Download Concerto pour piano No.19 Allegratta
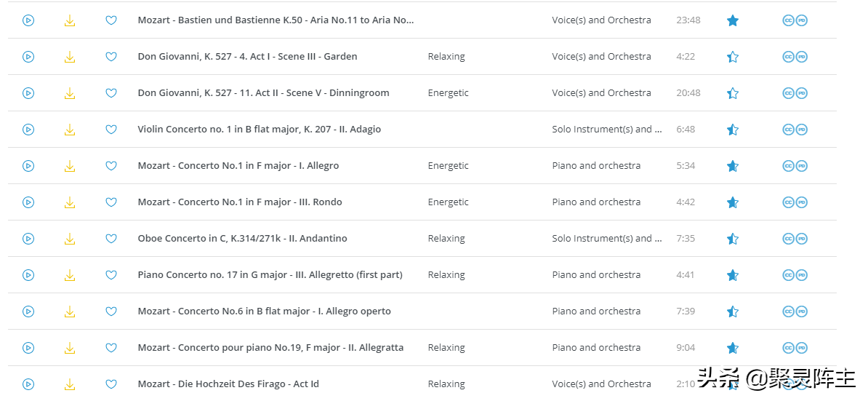The height and width of the screenshot is (401, 868). pos(70,348)
